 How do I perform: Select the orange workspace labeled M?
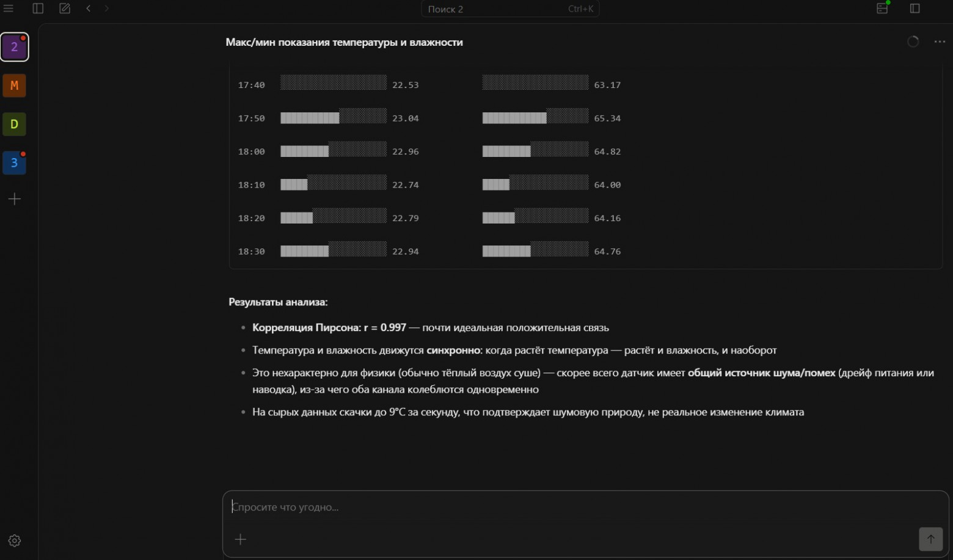[x=14, y=85]
